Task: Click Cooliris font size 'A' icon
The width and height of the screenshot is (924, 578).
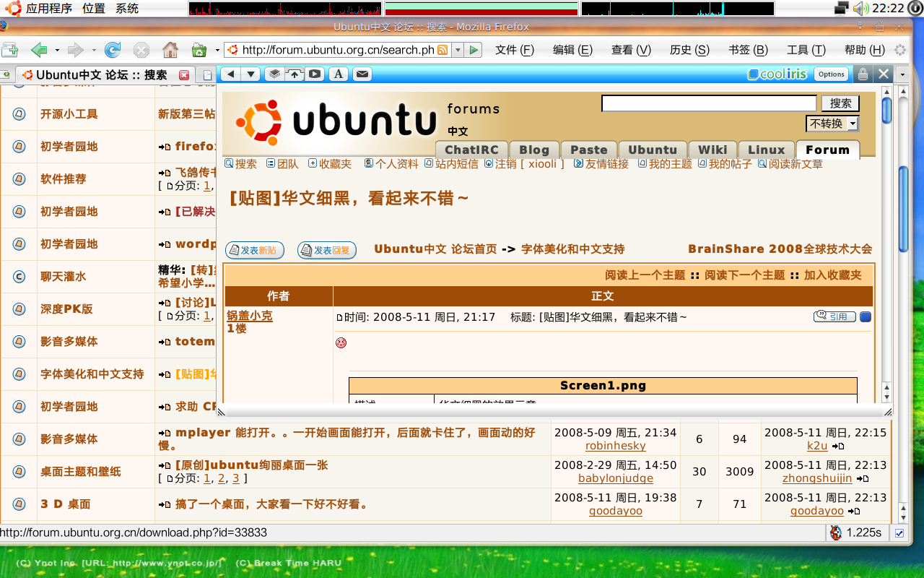Action: pyautogui.click(x=339, y=74)
